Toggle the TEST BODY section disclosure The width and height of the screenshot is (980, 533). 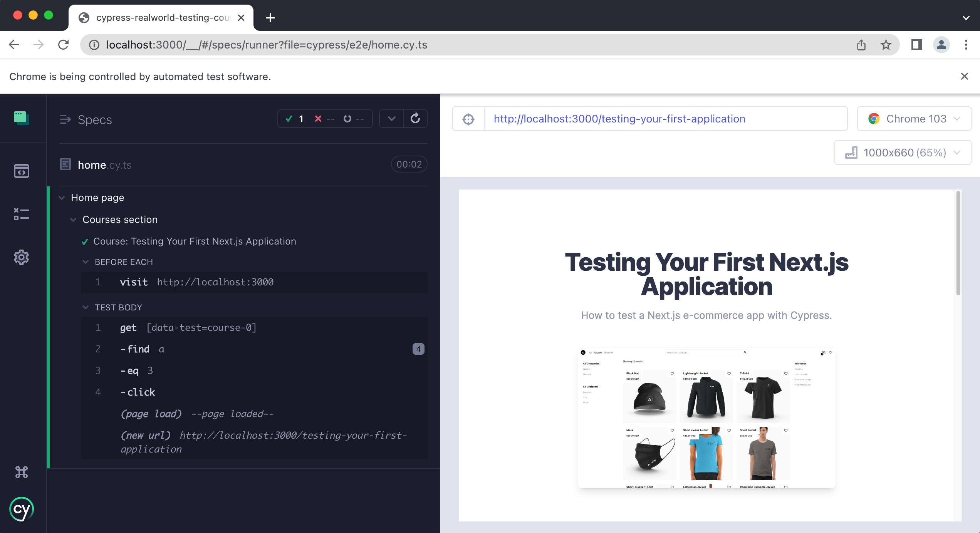click(x=86, y=307)
